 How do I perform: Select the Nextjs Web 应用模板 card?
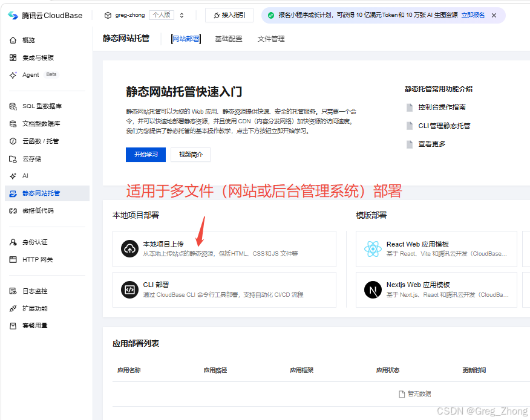436,289
